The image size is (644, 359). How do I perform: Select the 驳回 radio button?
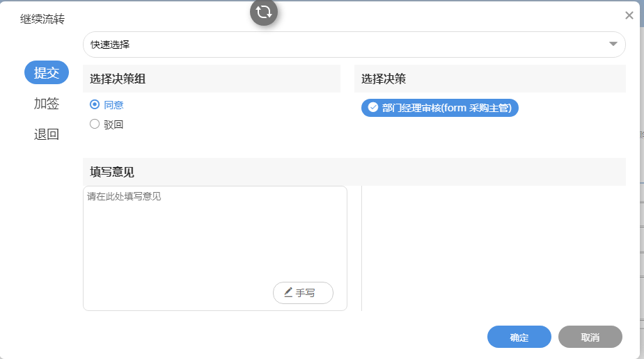95,124
